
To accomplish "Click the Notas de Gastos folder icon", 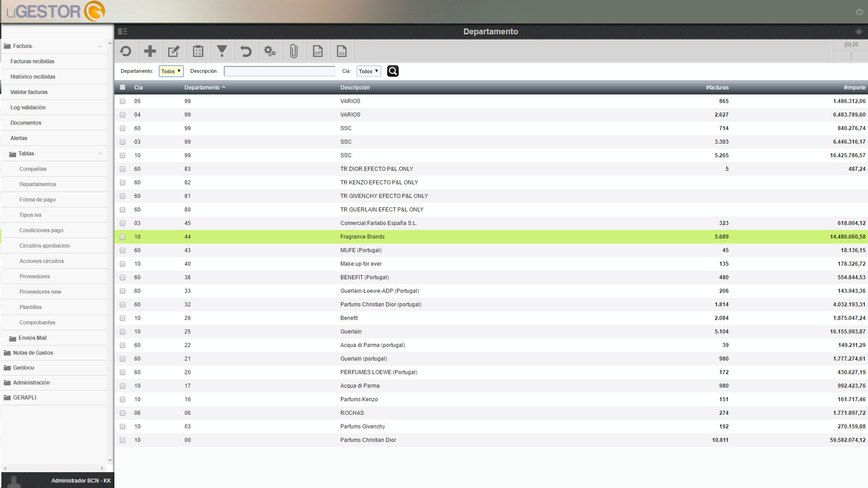I will click(x=7, y=353).
